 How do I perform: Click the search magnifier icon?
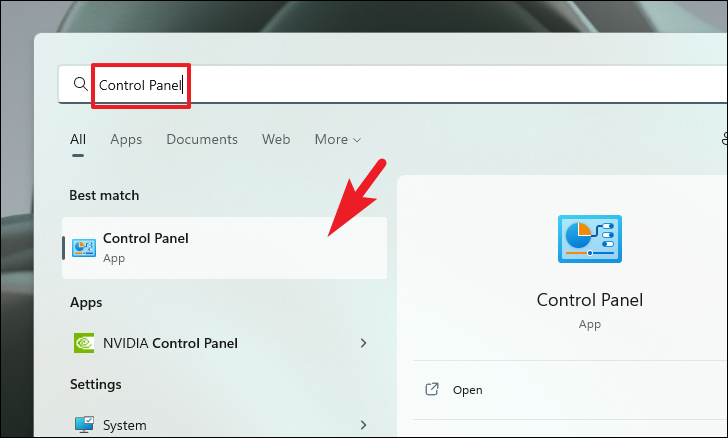pyautogui.click(x=80, y=84)
